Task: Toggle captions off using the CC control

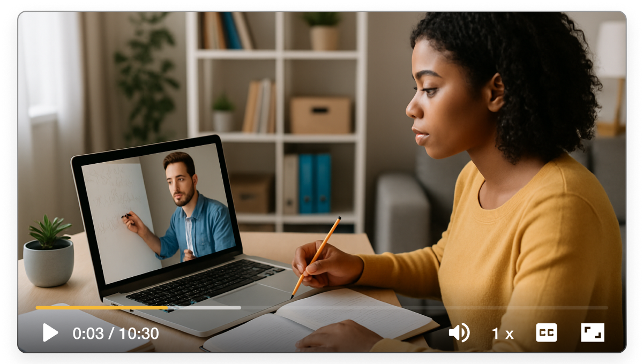Action: tap(548, 332)
